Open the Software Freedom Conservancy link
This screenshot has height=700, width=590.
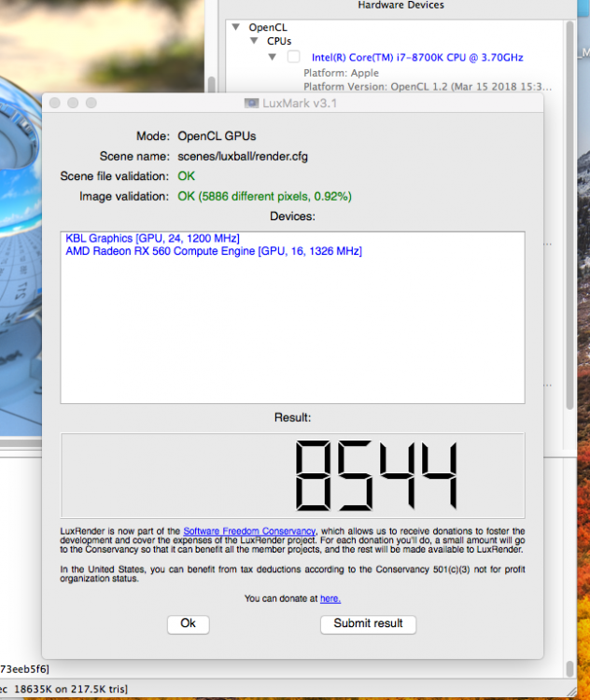pos(249,531)
